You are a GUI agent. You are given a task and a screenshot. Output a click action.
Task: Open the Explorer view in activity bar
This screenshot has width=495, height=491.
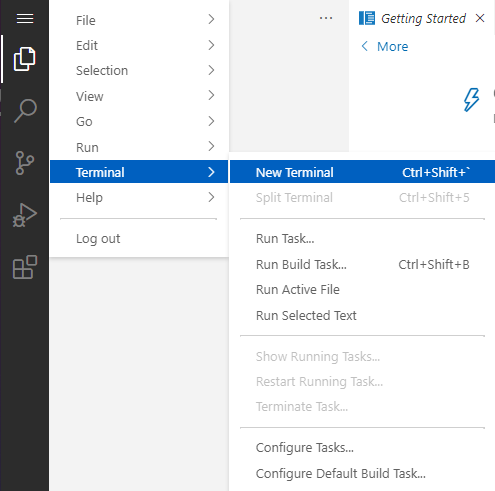[24, 59]
